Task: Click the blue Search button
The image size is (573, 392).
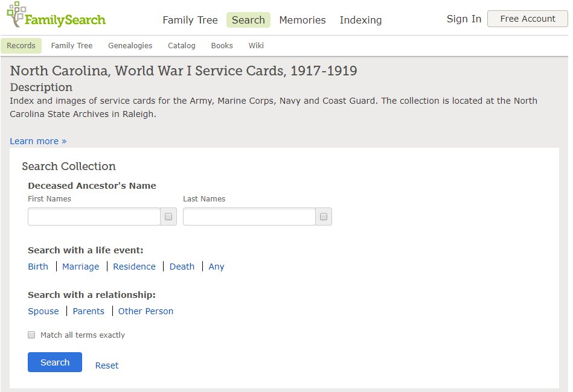Action: pyautogui.click(x=55, y=362)
